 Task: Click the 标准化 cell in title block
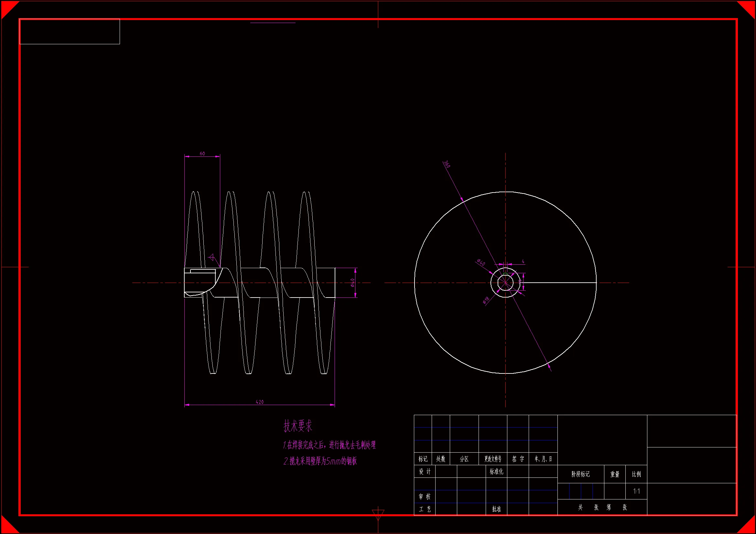click(x=496, y=471)
